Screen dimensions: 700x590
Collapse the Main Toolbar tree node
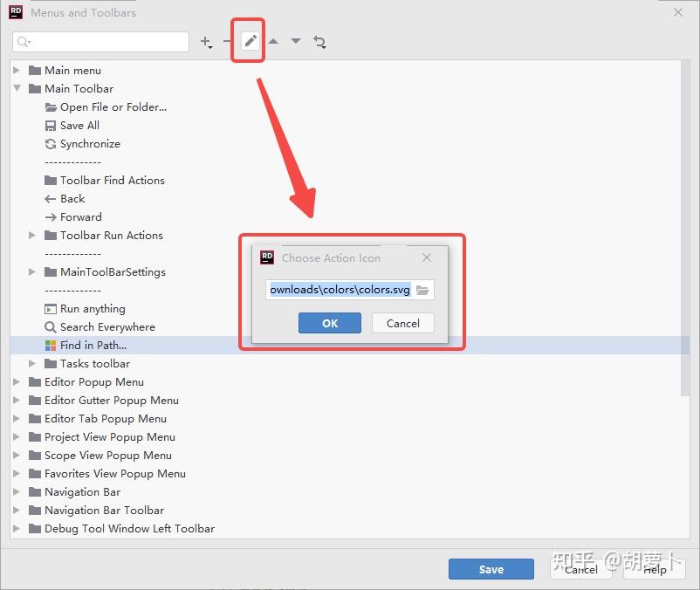(17, 88)
